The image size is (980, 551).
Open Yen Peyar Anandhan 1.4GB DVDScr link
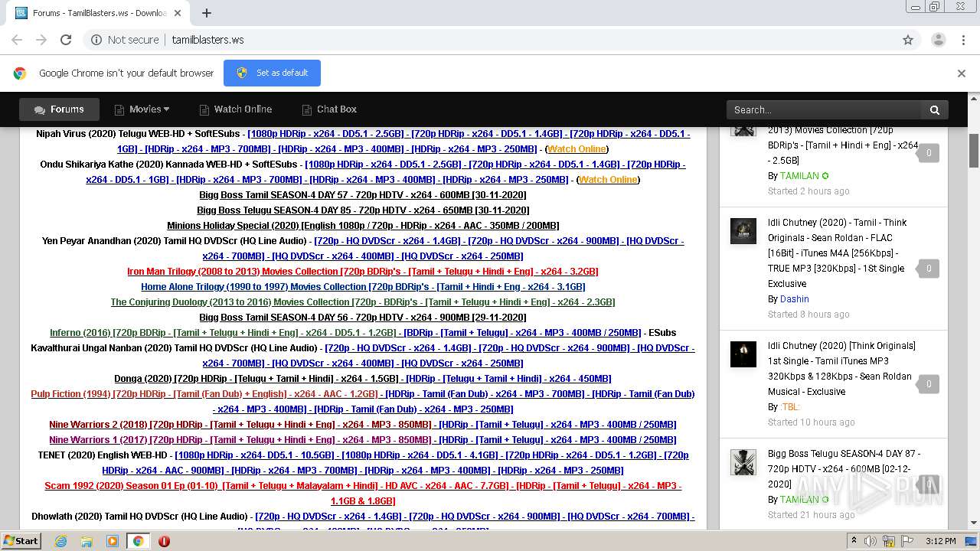[x=387, y=241]
